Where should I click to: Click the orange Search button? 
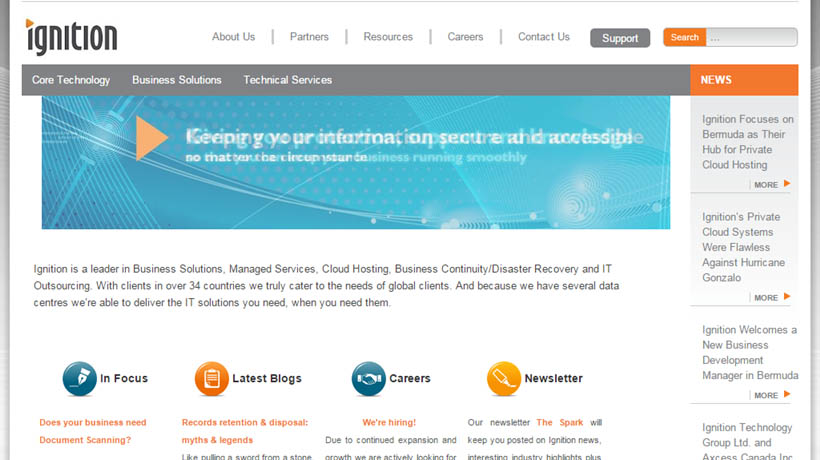(685, 37)
